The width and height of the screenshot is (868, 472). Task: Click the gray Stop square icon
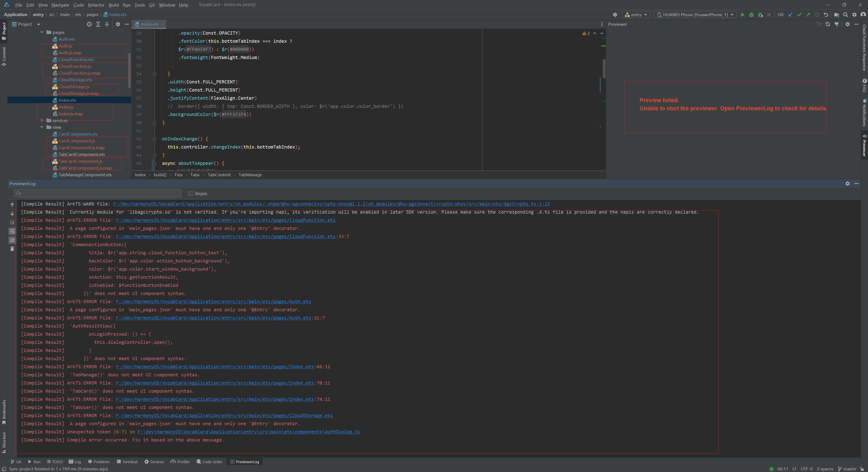pos(769,14)
